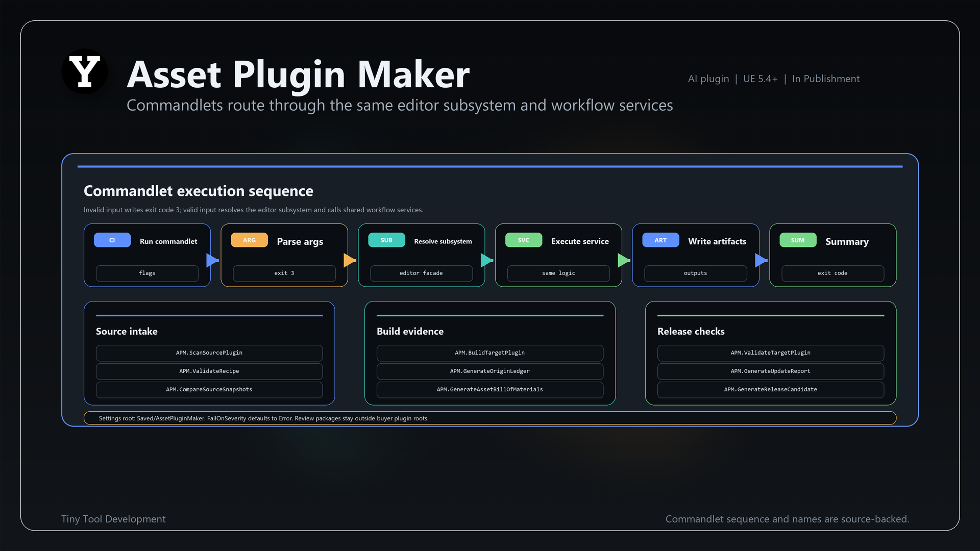Select APM.GenerateAssetBillOfMaterials row
This screenshot has width=980, height=551.
click(490, 390)
